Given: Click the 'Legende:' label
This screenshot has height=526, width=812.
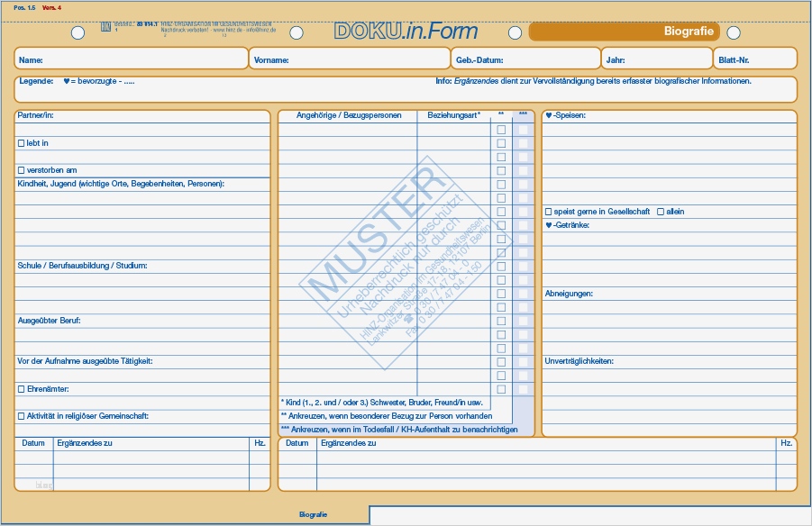Looking at the screenshot, I should point(36,81).
